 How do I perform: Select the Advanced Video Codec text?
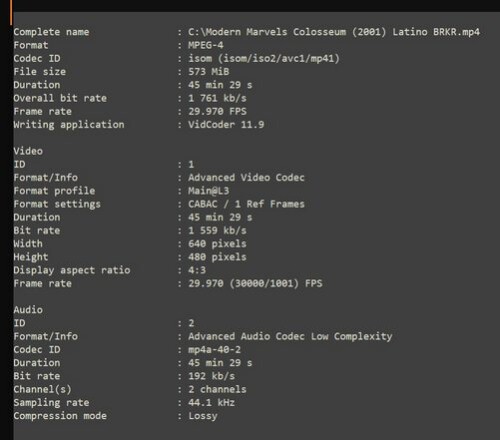click(246, 177)
